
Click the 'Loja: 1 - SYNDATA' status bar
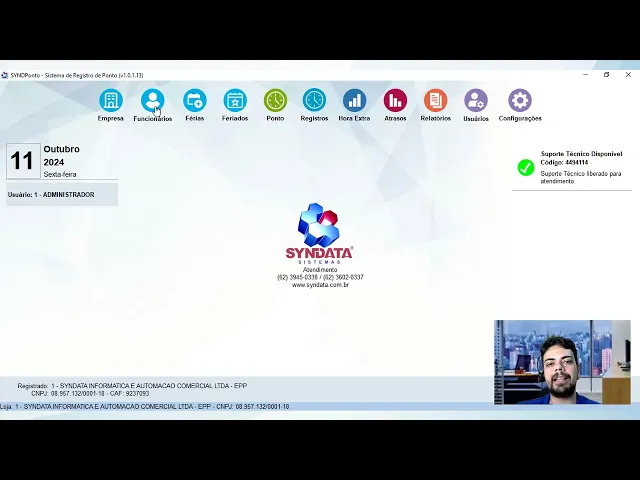(x=144, y=407)
